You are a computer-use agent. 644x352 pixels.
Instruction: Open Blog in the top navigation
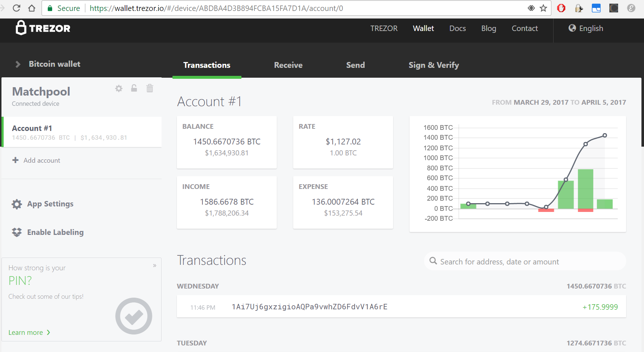(489, 28)
